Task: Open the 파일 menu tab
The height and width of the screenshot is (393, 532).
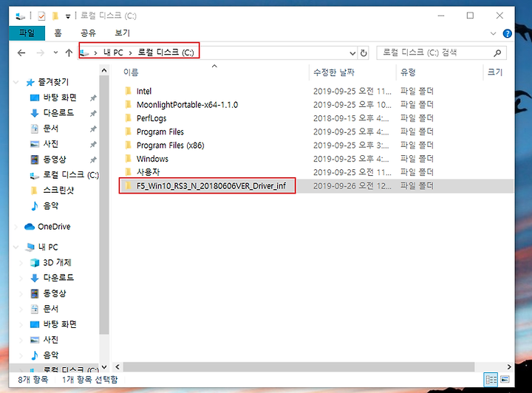Action: point(27,33)
